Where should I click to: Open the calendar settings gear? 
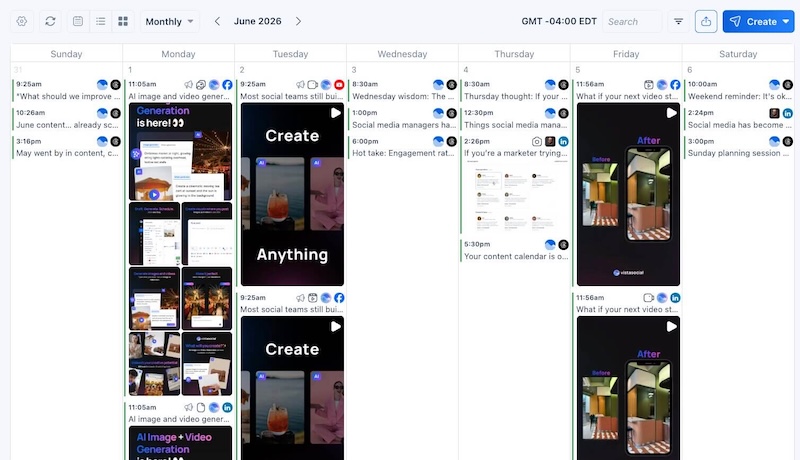21,21
